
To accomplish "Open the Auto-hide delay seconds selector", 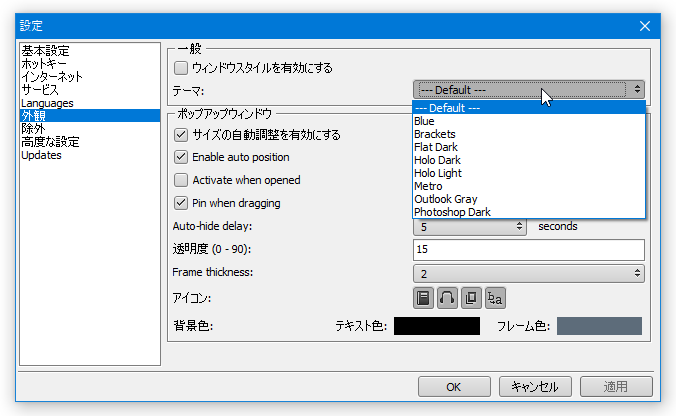I will pyautogui.click(x=469, y=227).
